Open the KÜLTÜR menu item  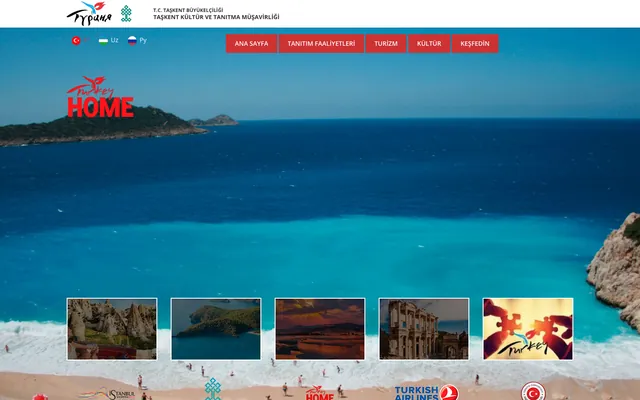[x=429, y=44]
